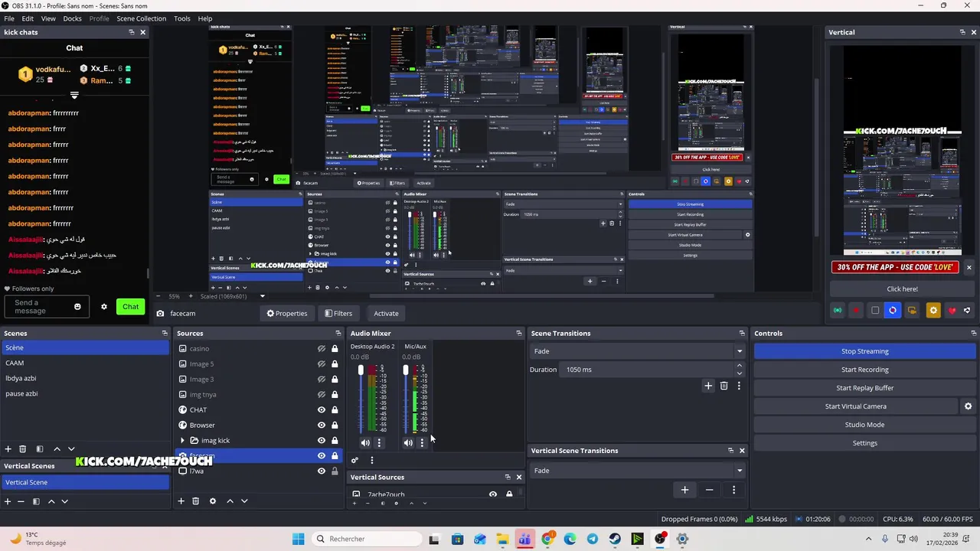Add a vertical scene transition
Image resolution: width=980 pixels, height=551 pixels.
(x=684, y=490)
